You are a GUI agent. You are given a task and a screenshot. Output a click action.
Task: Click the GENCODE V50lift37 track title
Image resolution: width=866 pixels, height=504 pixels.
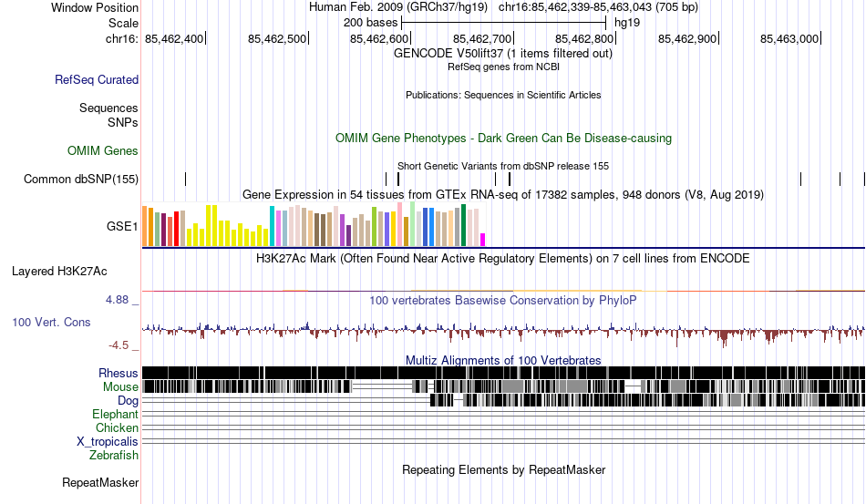(502, 54)
